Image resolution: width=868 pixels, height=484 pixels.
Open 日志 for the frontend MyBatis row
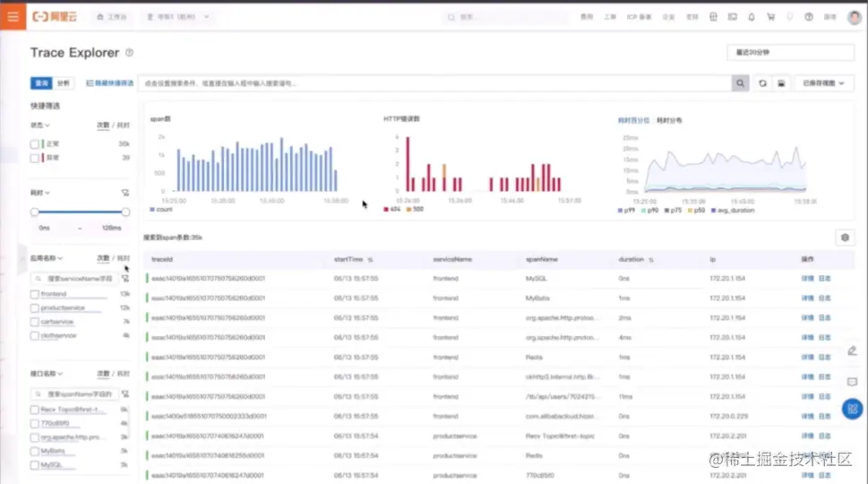pyautogui.click(x=825, y=298)
